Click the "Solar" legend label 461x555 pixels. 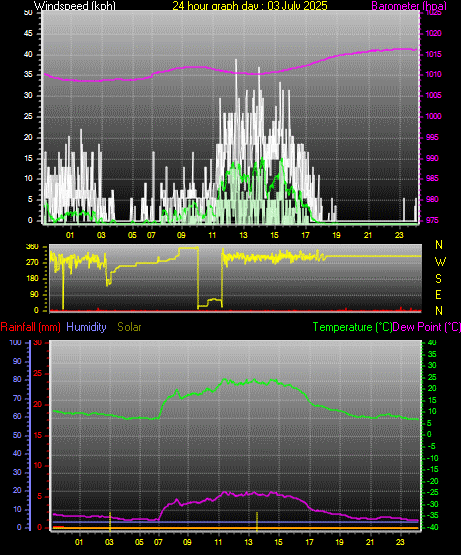coord(129,327)
